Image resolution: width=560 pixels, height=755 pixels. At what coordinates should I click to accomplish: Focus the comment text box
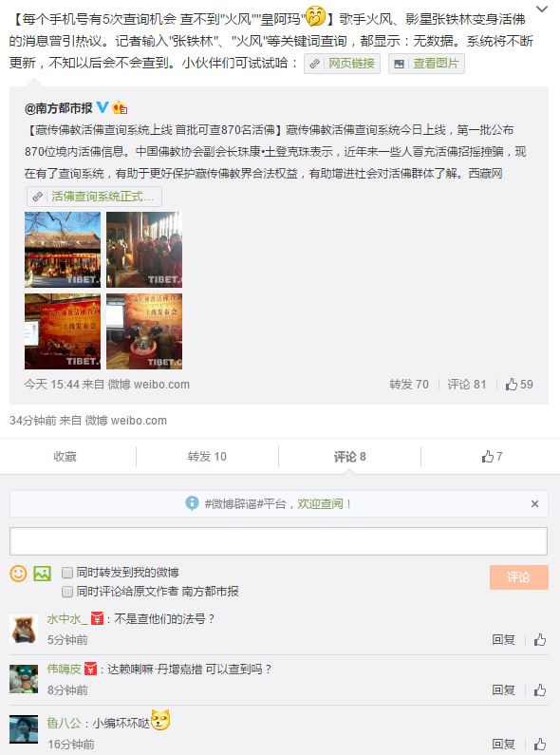coord(278,540)
